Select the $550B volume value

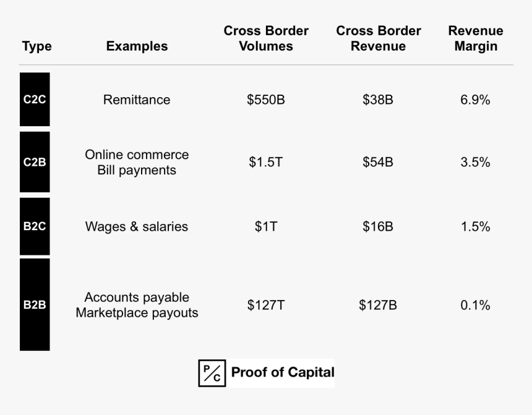266,100
